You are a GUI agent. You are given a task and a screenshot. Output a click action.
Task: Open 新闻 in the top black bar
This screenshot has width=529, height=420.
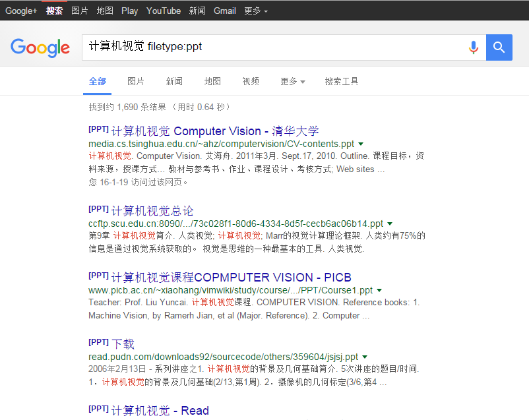pyautogui.click(x=197, y=11)
